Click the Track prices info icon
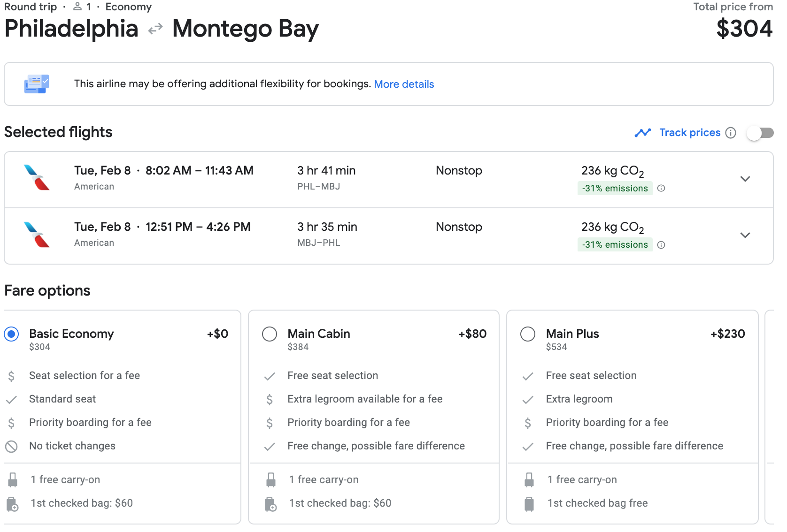 [730, 133]
